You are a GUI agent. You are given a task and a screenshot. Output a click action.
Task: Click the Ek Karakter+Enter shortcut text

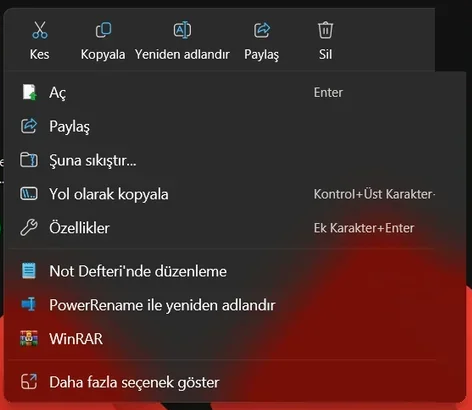(364, 228)
